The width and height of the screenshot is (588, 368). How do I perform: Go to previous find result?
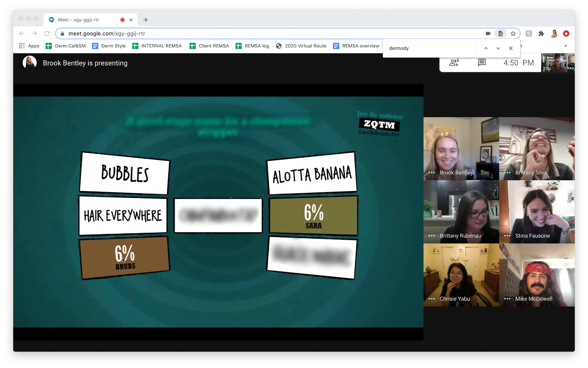[486, 48]
